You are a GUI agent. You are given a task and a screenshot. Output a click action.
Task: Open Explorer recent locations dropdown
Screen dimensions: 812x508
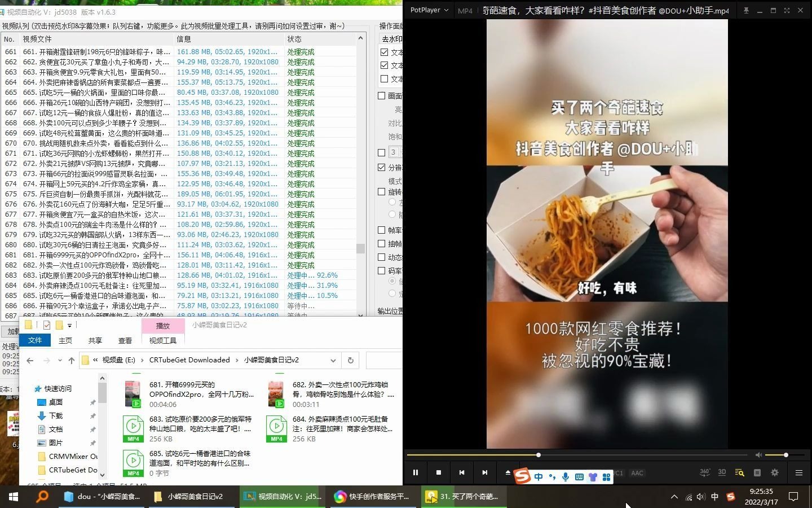pos(60,360)
